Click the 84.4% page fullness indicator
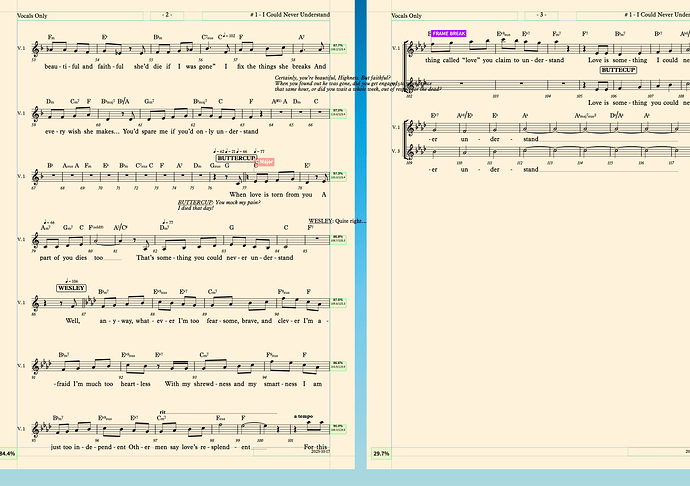 tap(7, 453)
